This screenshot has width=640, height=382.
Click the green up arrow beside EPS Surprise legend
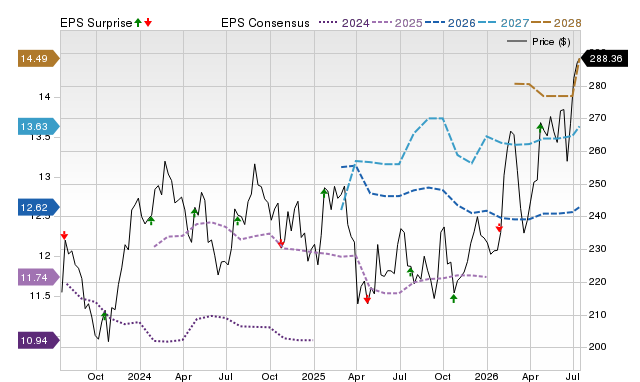point(138,22)
